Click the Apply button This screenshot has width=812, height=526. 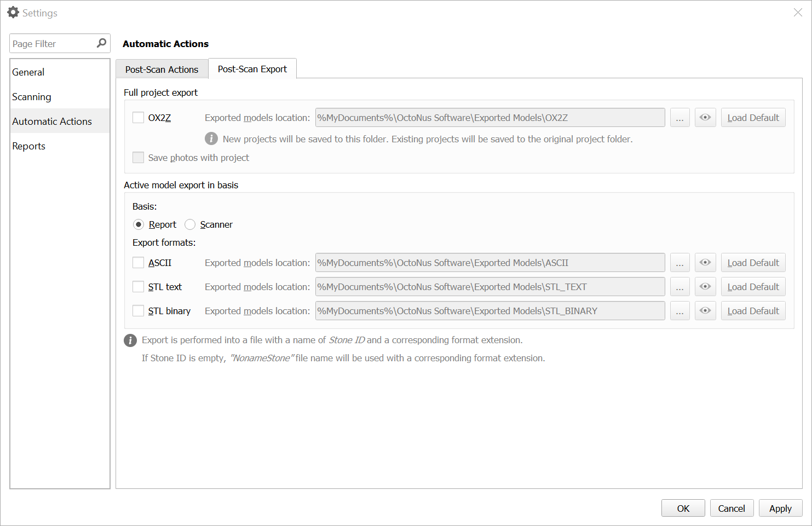[780, 508]
